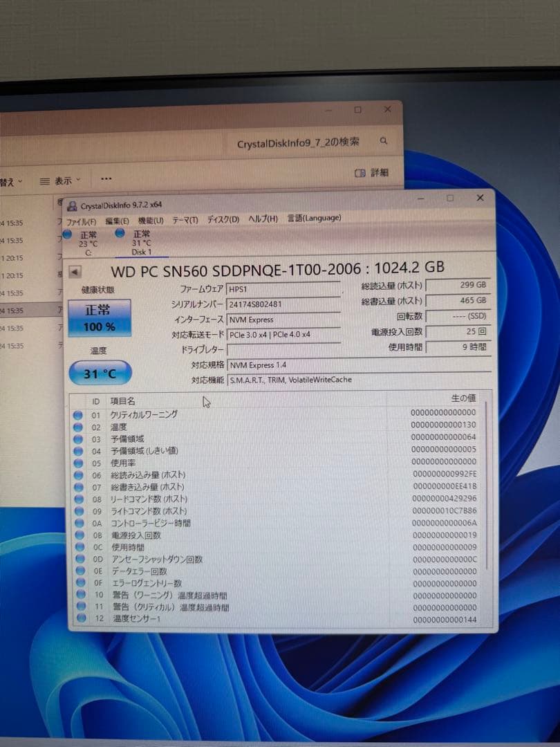Image resolution: width=560 pixels, height=747 pixels.
Task: Click status icon for row 04 予備領域 (しきい値)
Action: [79, 451]
